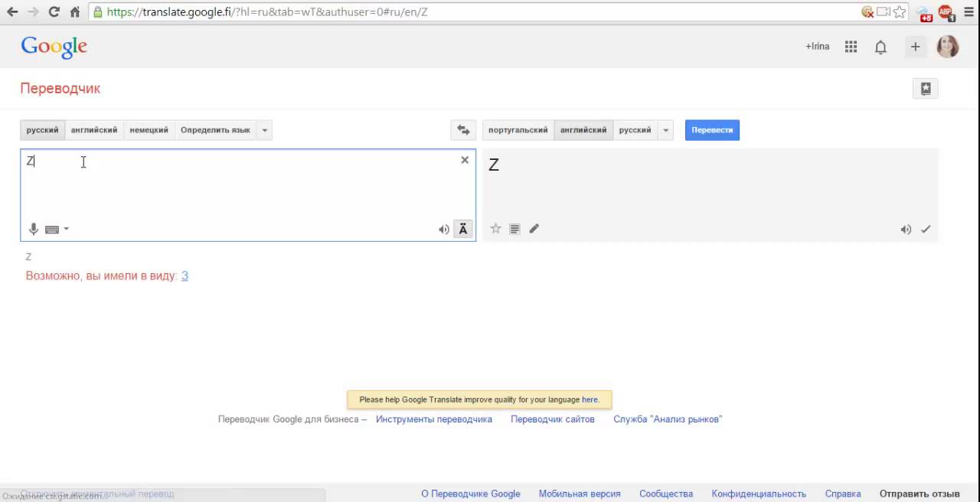Rate translation with checkmark icon
The width and height of the screenshot is (980, 502).
tap(926, 229)
